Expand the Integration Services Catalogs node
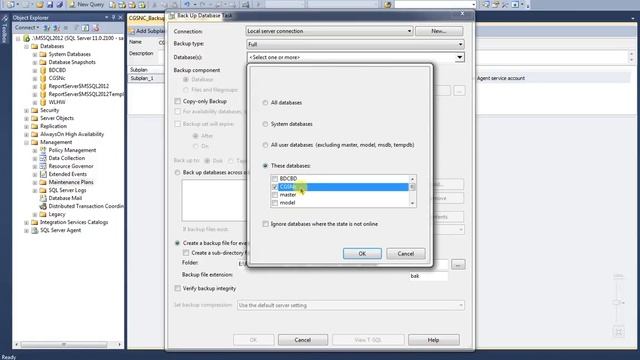 [27, 222]
